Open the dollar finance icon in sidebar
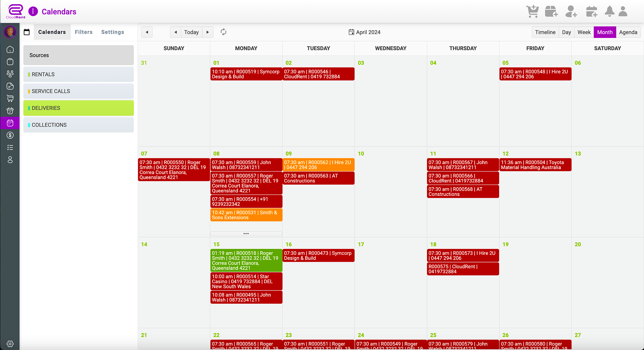 (10, 135)
